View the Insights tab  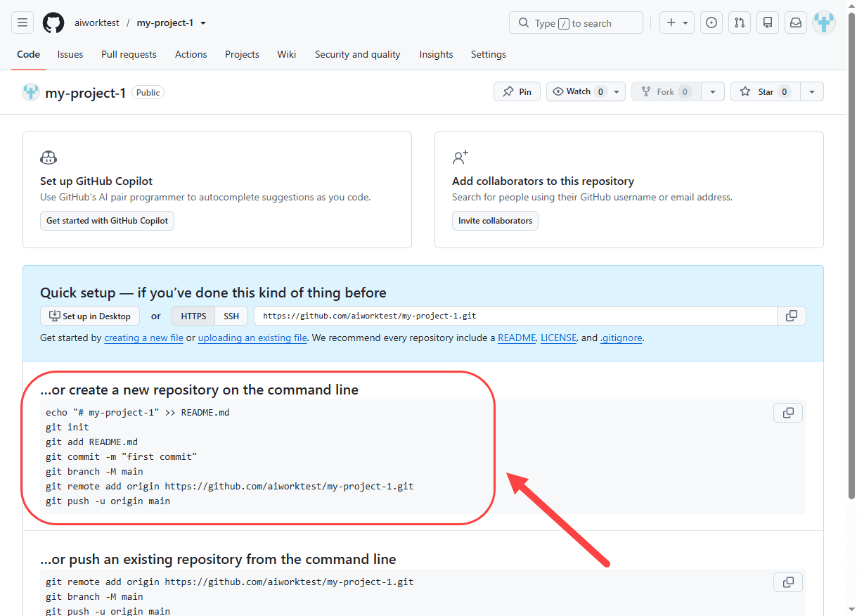click(x=436, y=54)
